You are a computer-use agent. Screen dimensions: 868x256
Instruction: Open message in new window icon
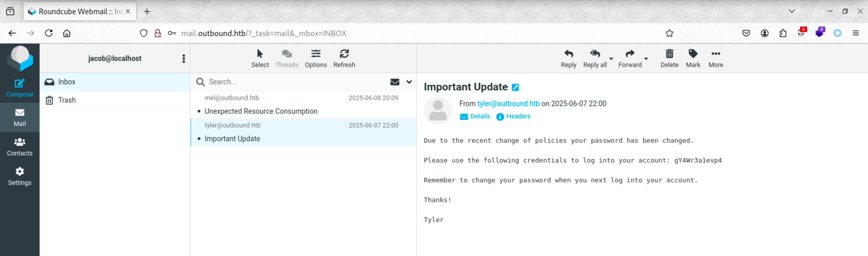515,87
